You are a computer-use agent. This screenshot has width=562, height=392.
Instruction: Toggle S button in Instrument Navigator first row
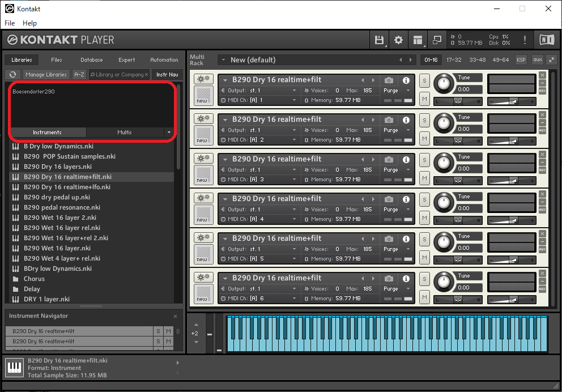(x=159, y=331)
